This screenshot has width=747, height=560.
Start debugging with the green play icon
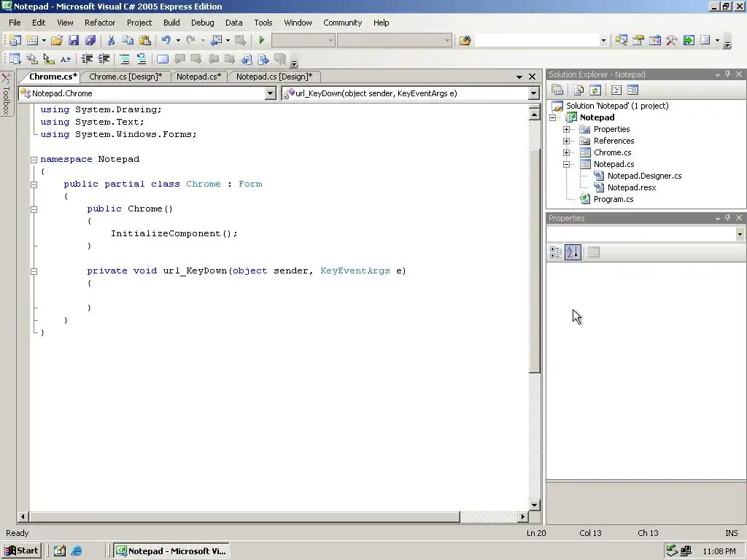point(262,41)
